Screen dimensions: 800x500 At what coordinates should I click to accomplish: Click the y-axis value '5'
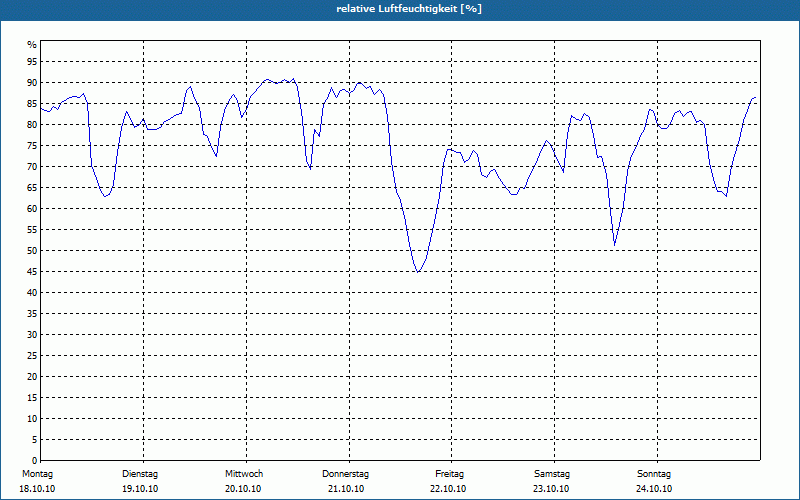click(x=35, y=440)
